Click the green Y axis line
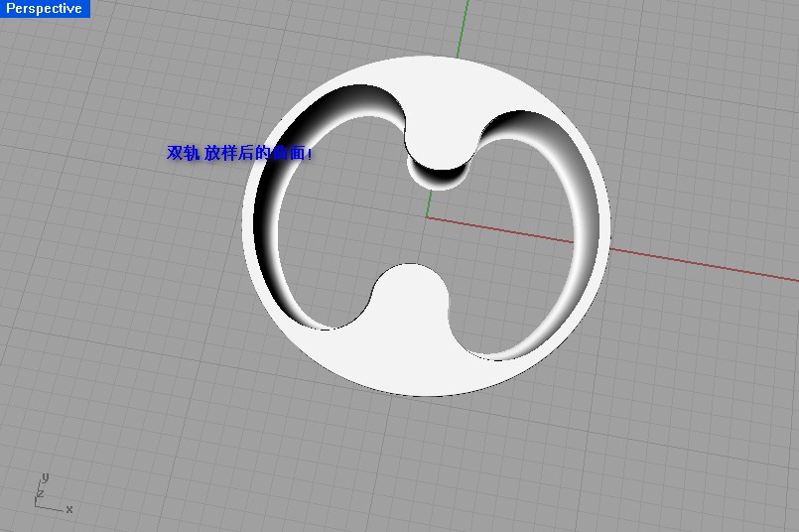The height and width of the screenshot is (532, 799). tap(463, 28)
